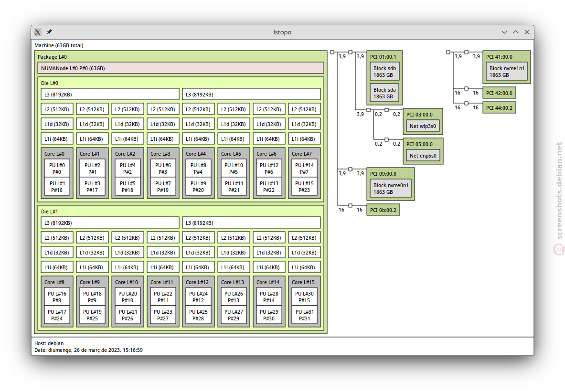This screenshot has width=565, height=392.
Task: Maximize the lstopo window
Action: pos(516,32)
